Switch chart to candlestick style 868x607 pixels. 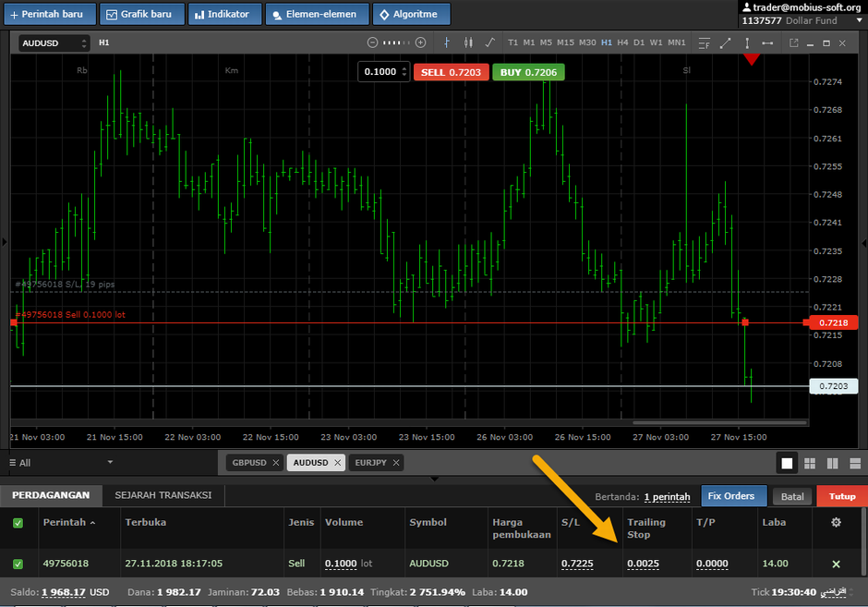tap(468, 42)
